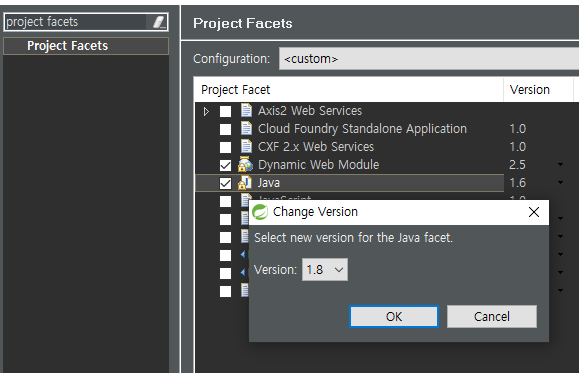Viewport: 579px width, 373px height.
Task: Click the Java facet locked icon
Action: click(x=245, y=182)
